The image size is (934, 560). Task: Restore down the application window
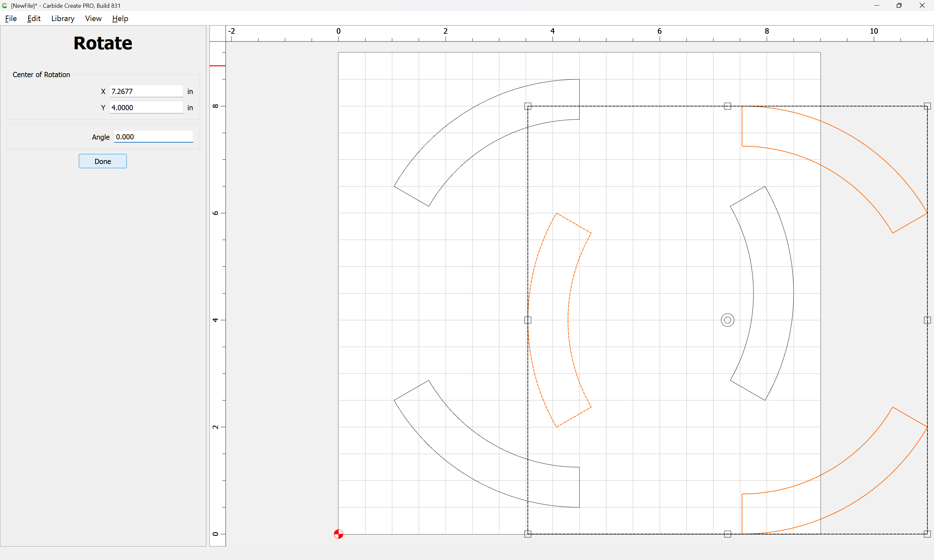pyautogui.click(x=899, y=6)
